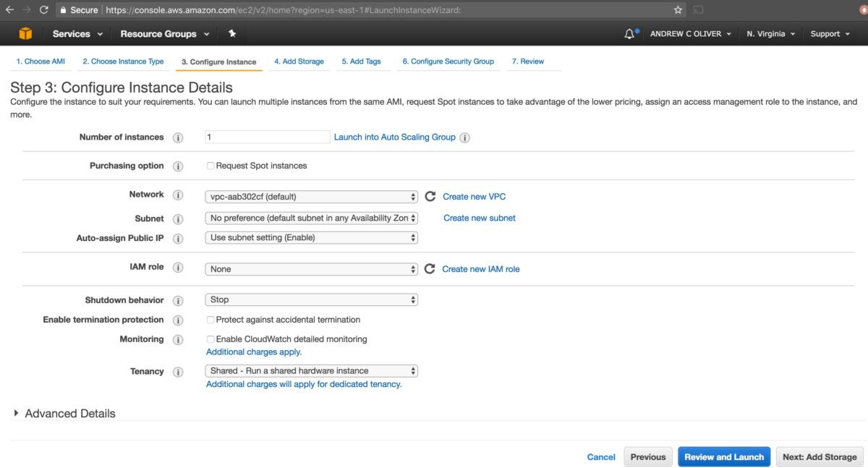Click Create new IAM role link
The image size is (868, 468).
481,268
